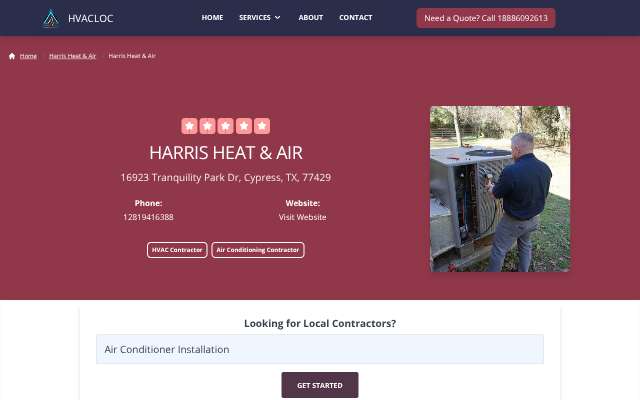Follow the Home breadcrumb link
Viewport: 640px width, 400px height.
coord(28,56)
